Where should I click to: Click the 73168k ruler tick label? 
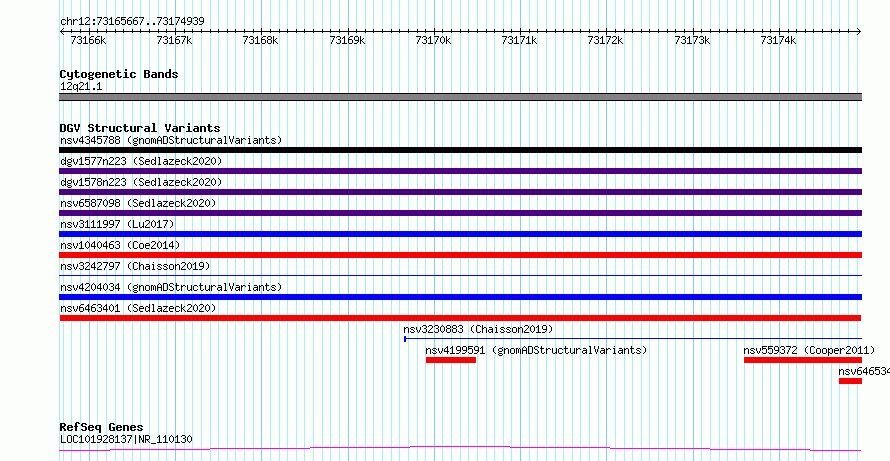[261, 40]
